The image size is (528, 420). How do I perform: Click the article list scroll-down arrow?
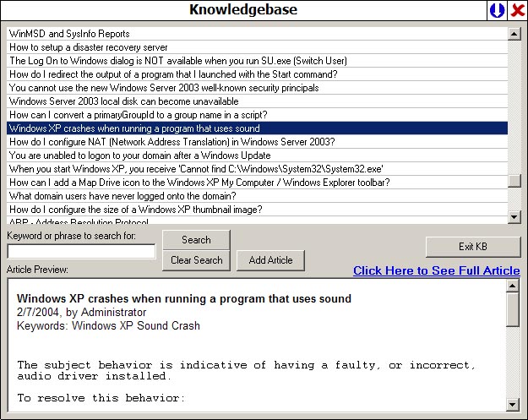point(514,217)
